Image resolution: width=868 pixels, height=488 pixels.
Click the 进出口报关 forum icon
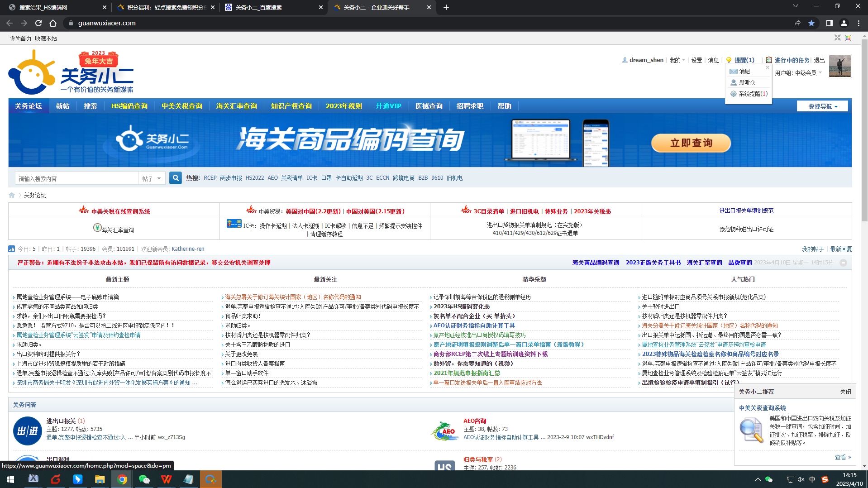[28, 431]
